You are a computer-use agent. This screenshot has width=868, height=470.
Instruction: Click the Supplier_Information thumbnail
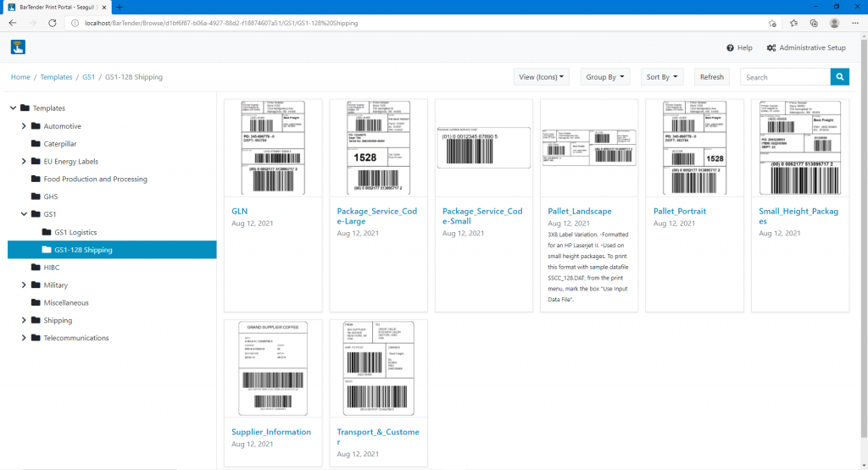tap(273, 368)
